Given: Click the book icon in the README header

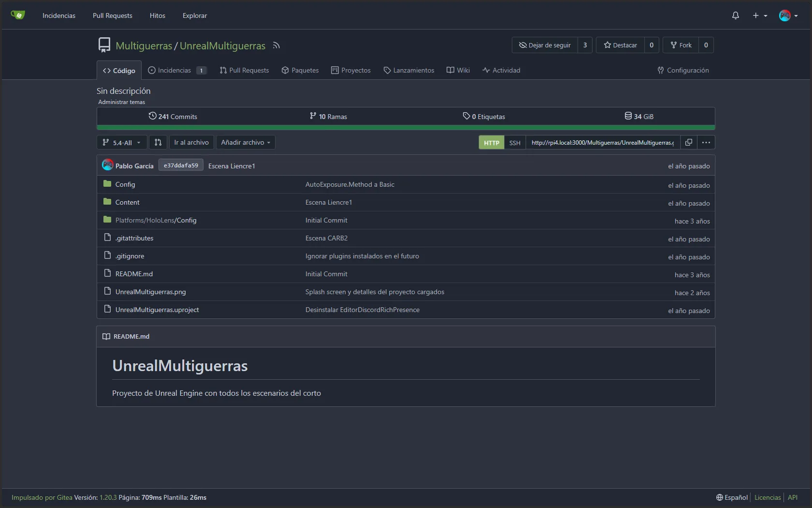Looking at the screenshot, I should 106,336.
